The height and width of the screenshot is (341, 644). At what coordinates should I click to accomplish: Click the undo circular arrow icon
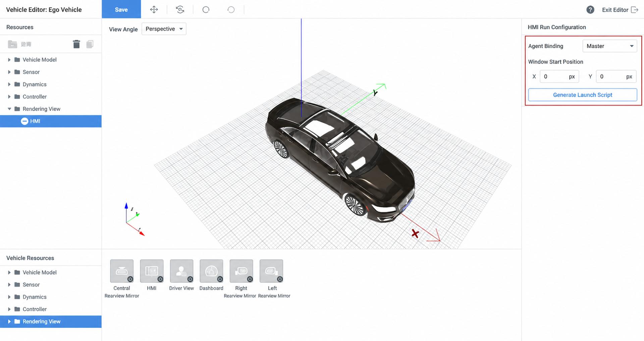206,9
